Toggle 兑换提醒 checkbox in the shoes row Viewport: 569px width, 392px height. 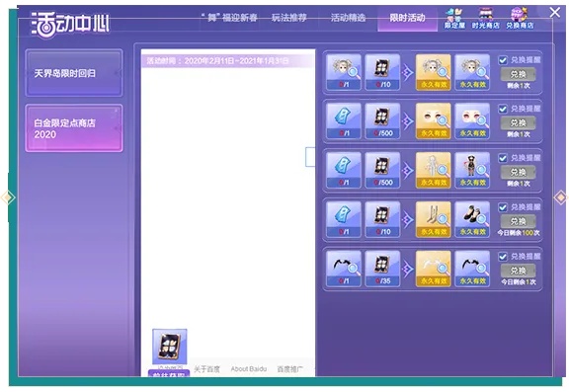click(503, 207)
